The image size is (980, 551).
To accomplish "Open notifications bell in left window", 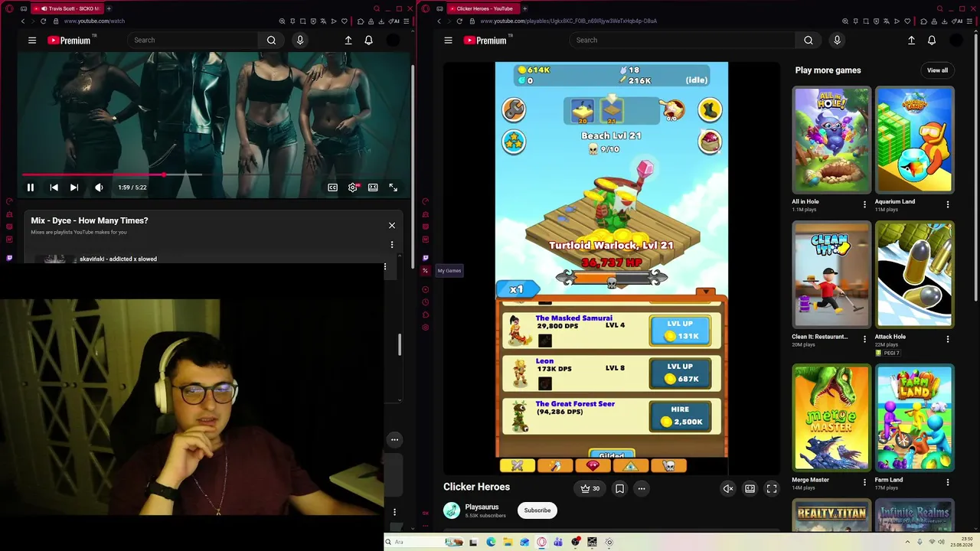I will [368, 40].
